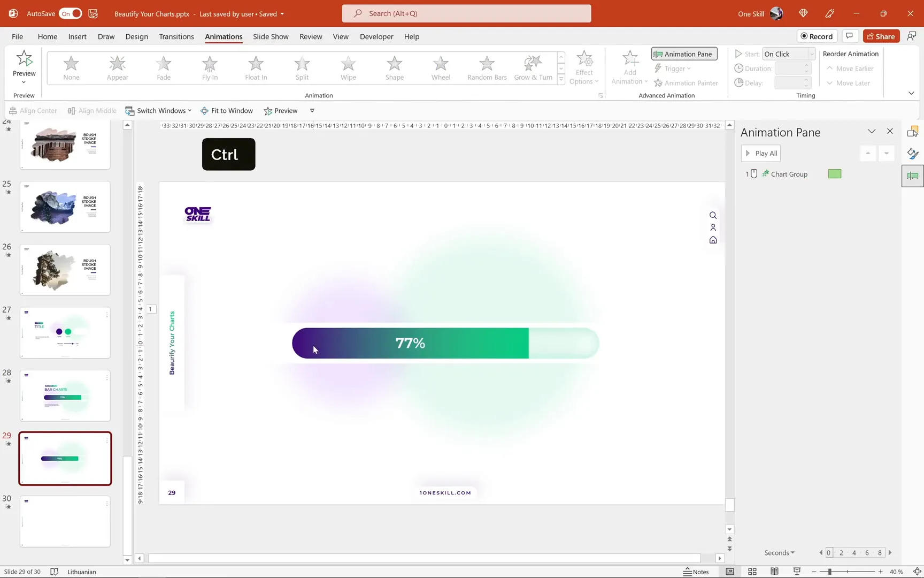Switch to Normal view icon
Screen dimensions: 924x578
pos(729,572)
